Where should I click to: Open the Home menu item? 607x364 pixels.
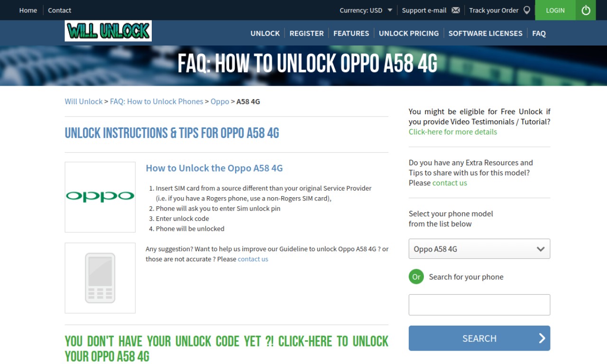click(28, 10)
